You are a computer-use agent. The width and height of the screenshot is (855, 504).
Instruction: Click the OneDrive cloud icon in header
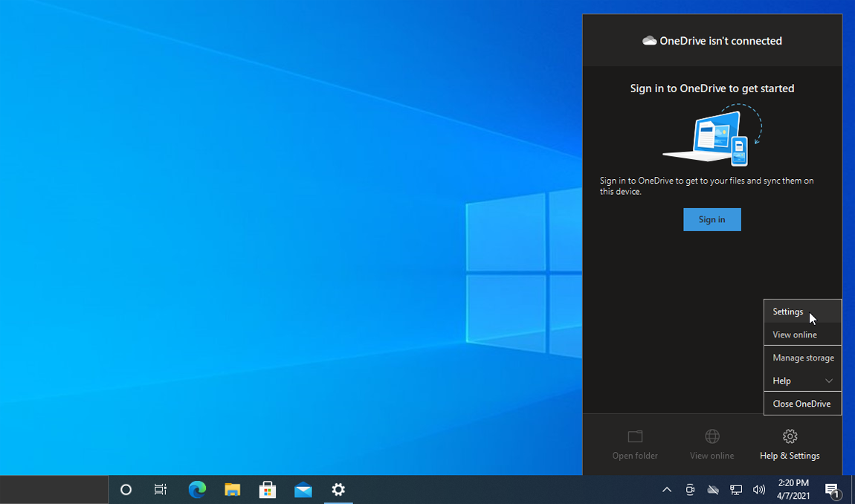tap(650, 41)
